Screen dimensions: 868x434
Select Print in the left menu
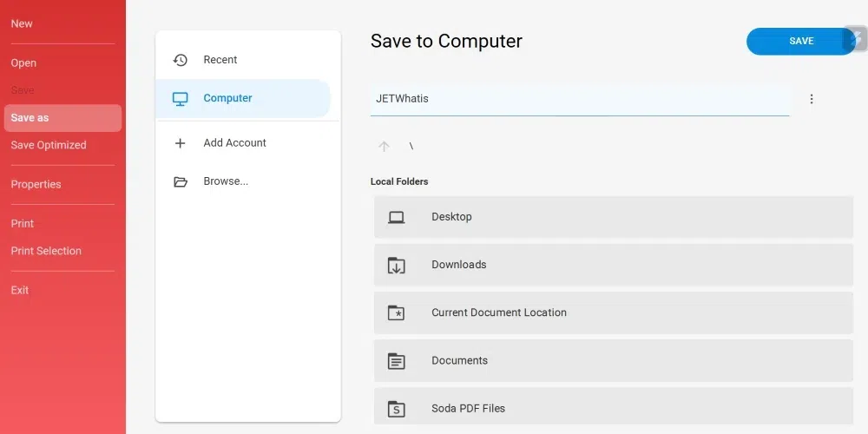point(23,223)
